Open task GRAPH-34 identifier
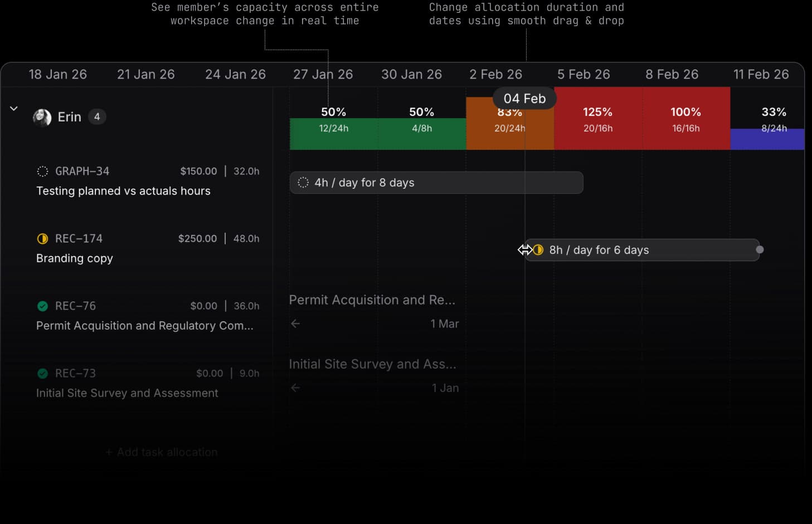The image size is (812, 524). (x=82, y=172)
